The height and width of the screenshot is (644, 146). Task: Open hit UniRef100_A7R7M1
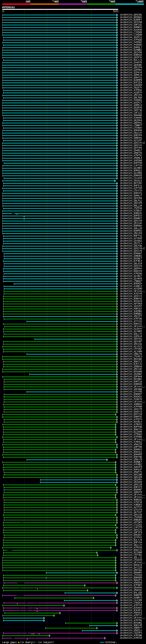pos(131,620)
